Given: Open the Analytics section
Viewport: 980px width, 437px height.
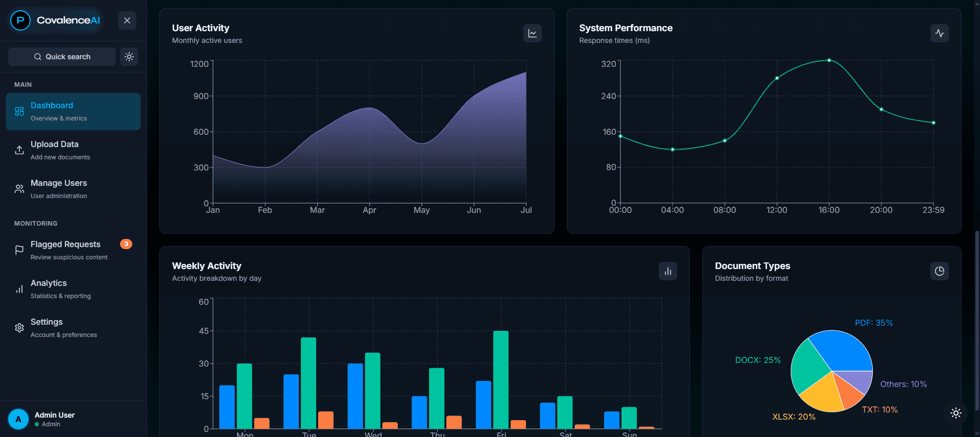Looking at the screenshot, I should 73,289.
